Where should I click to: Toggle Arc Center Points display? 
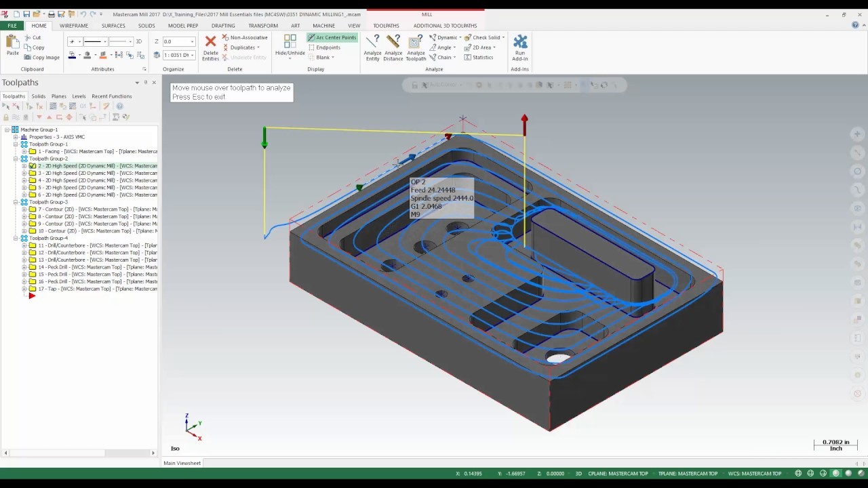pyautogui.click(x=332, y=37)
